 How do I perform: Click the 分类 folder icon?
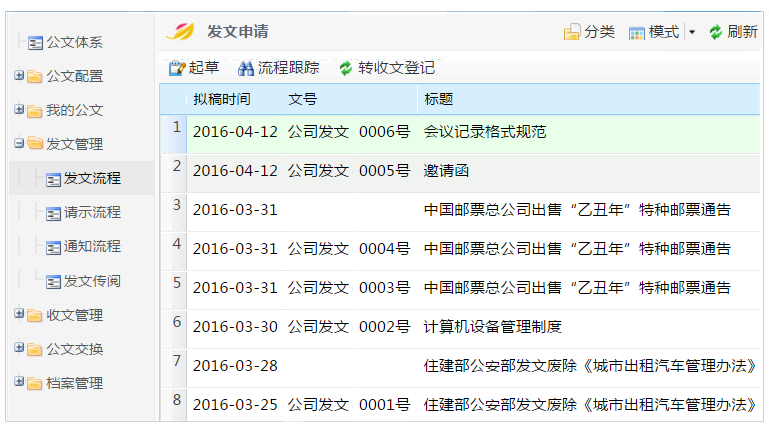[x=572, y=32]
